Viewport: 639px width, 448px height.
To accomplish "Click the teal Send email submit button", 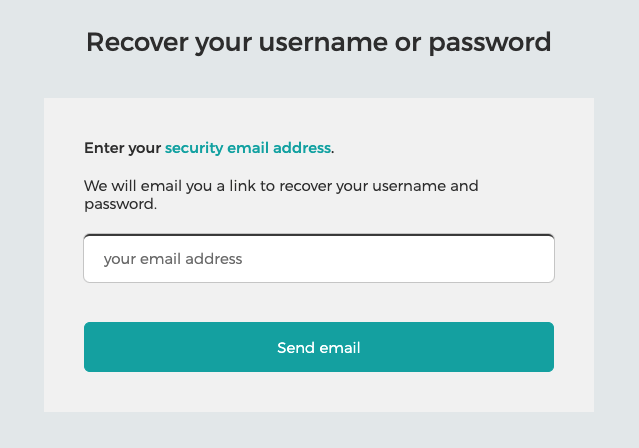I will click(x=318, y=347).
